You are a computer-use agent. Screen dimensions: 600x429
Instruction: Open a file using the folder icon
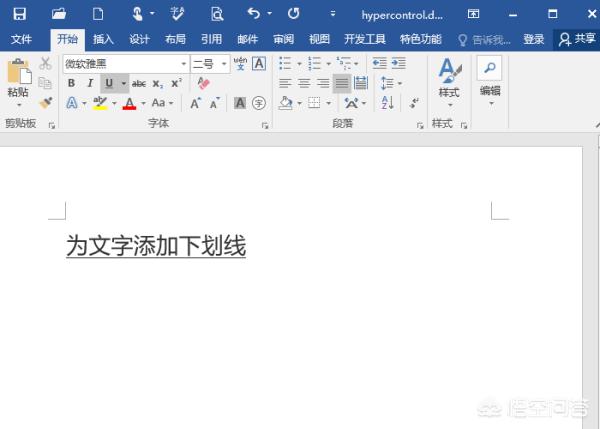click(x=59, y=14)
